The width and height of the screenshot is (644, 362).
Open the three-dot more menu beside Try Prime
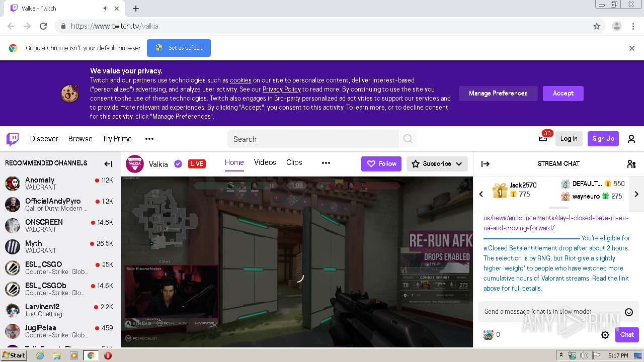(x=149, y=139)
